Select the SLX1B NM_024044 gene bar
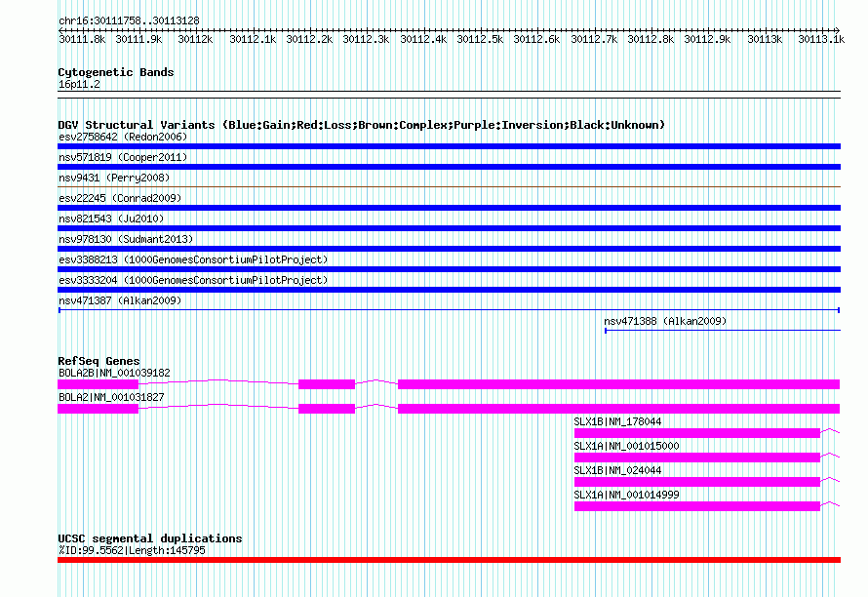The height and width of the screenshot is (597, 868). pyautogui.click(x=697, y=482)
